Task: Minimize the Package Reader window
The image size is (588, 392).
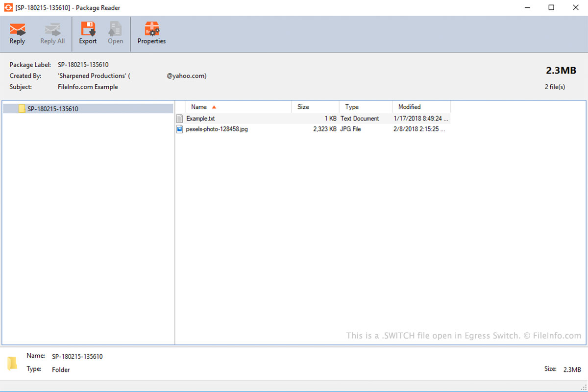Action: (527, 8)
